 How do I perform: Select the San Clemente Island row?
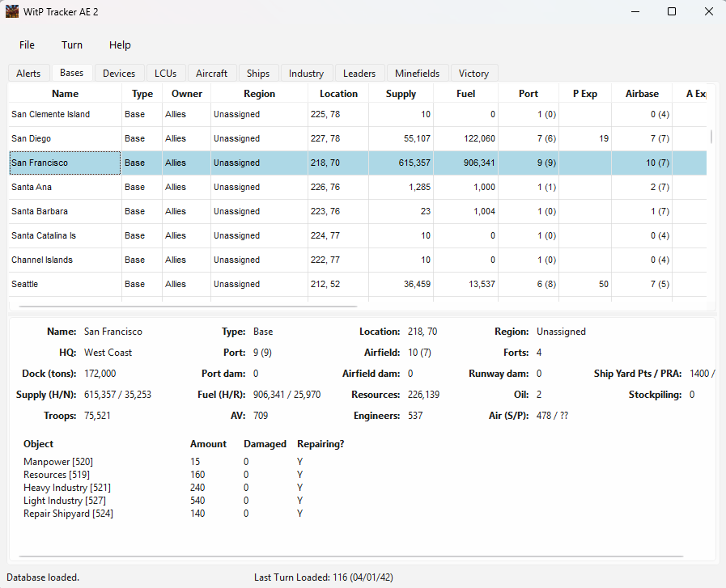tap(358, 114)
